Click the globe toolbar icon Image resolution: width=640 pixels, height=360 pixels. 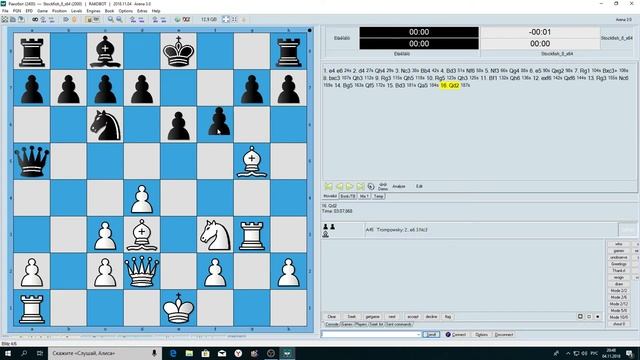(x=178, y=19)
